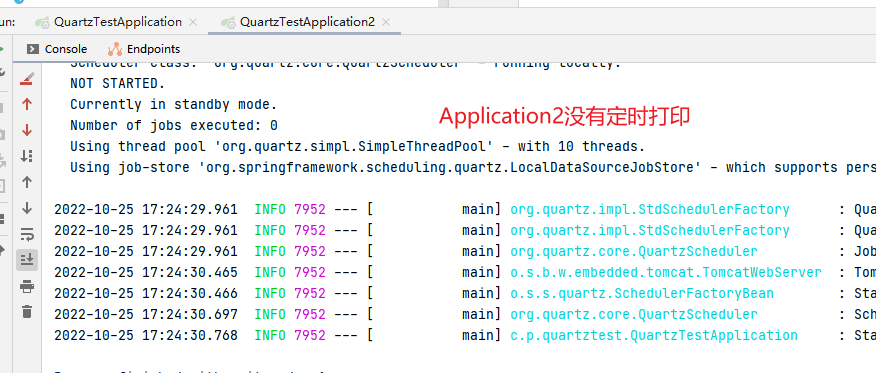Image resolution: width=876 pixels, height=373 pixels.
Task: Click the green rerun icon at left edge
Action: 2,49
